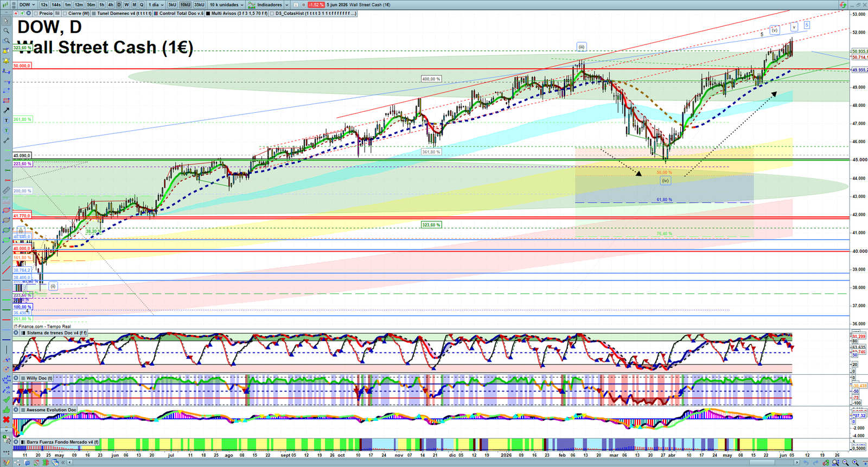Toggle the Cierre (W) checkbox
This screenshot has width=868, height=467.
point(65,14)
